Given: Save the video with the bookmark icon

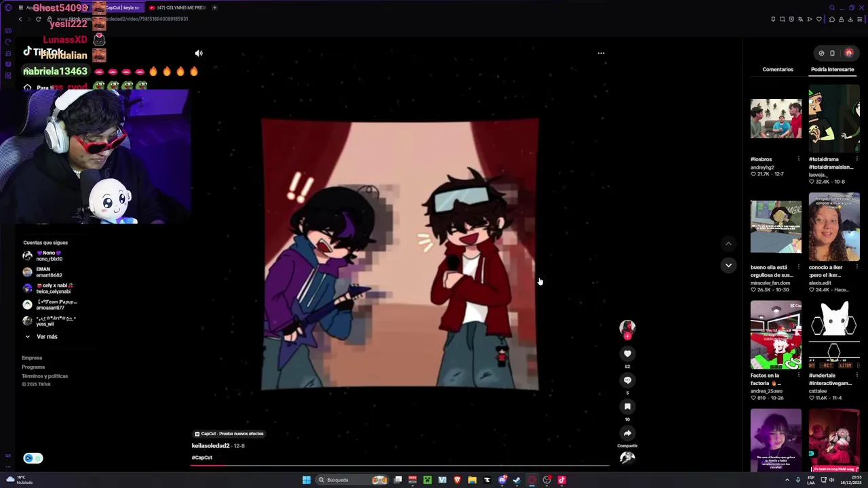Looking at the screenshot, I should pyautogui.click(x=627, y=407).
